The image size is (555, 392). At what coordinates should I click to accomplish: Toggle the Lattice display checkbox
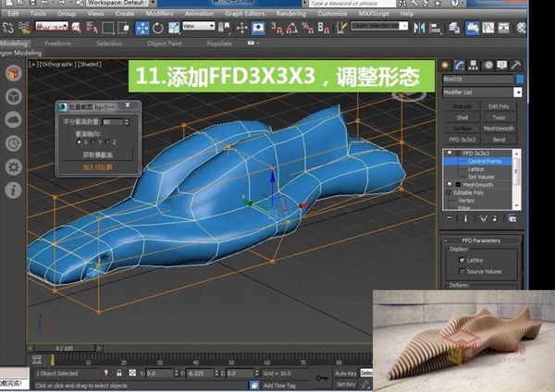[462, 260]
